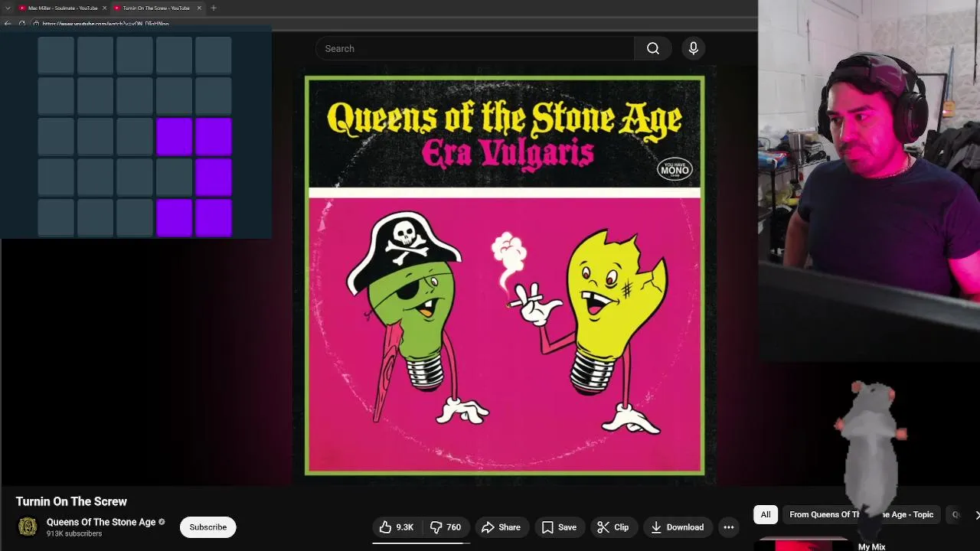Click the browser address bar URL
This screenshot has height=551, width=980.
point(106,24)
